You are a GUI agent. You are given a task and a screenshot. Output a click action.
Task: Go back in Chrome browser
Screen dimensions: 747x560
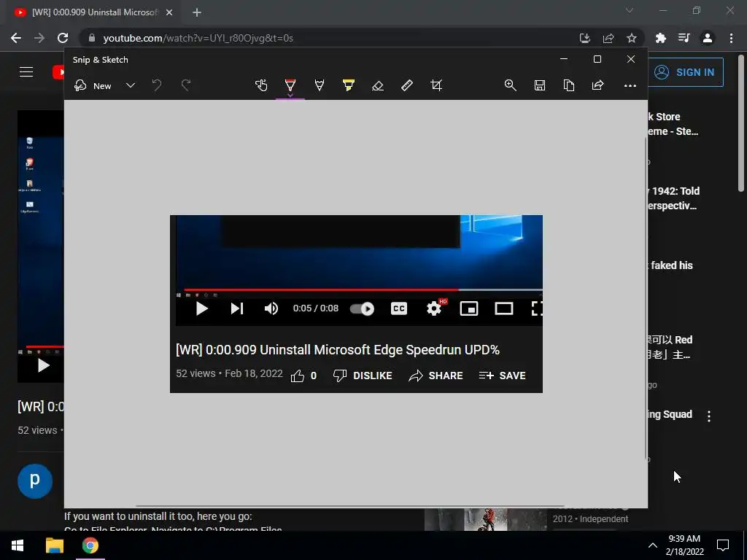[x=16, y=38]
